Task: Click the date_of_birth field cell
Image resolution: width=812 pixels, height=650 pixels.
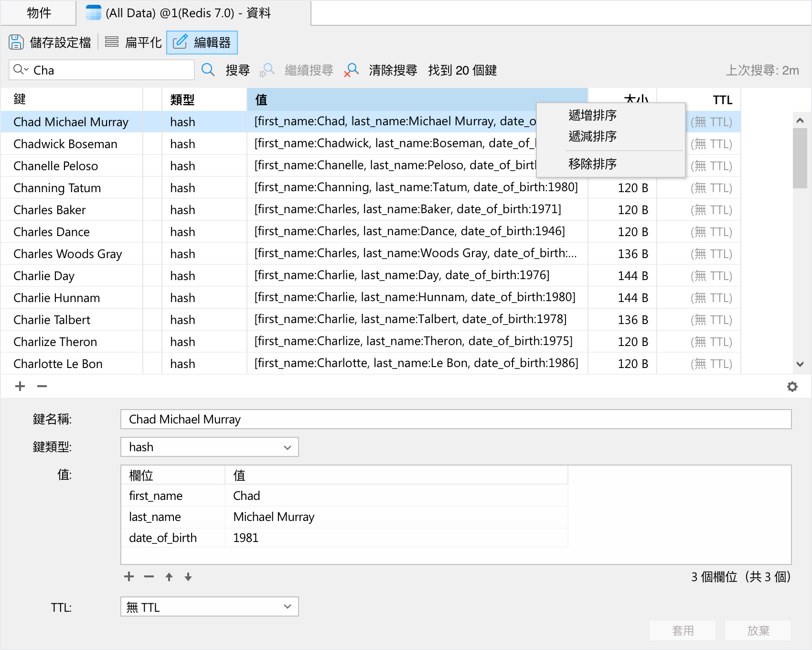Action: [x=172, y=538]
